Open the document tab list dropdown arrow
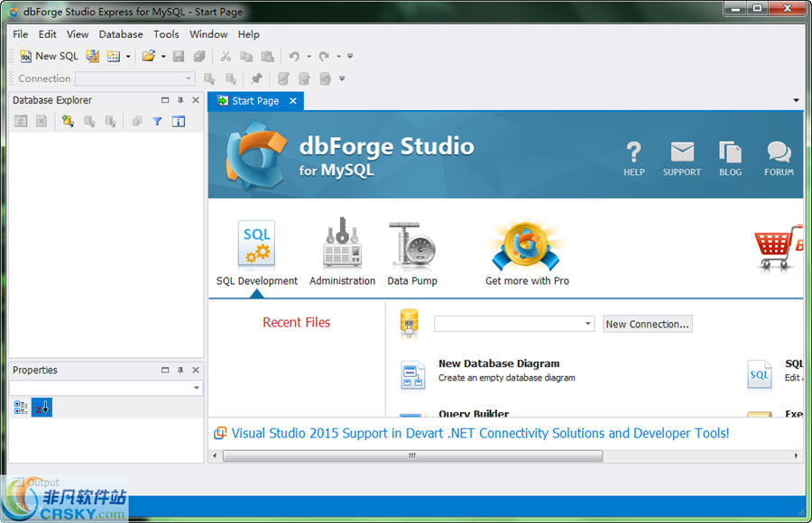The image size is (812, 523). pyautogui.click(x=796, y=100)
